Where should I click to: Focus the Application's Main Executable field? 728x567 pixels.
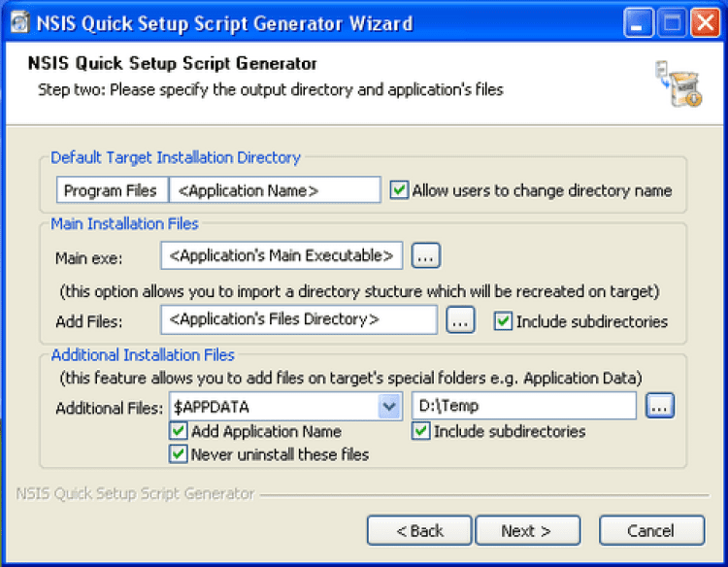[281, 255]
